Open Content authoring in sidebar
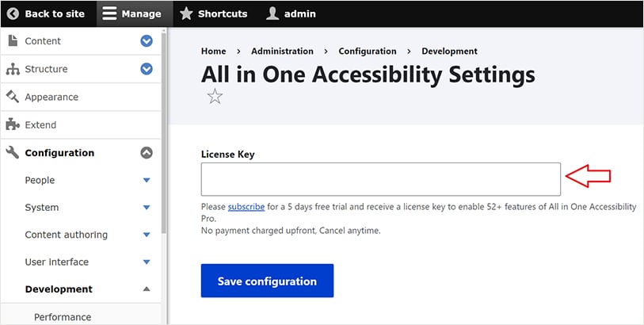Screen dimensions: 644x325 tap(66, 235)
